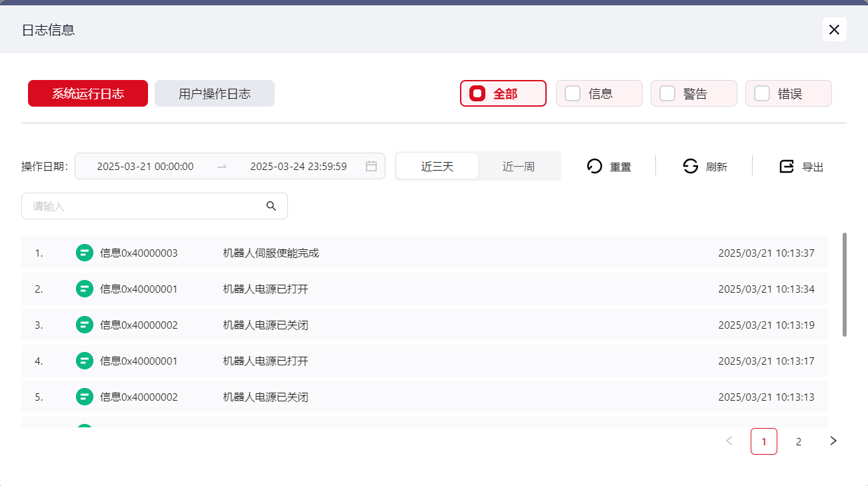Enable the 错误 filter checkbox
Screen dimensions: 868x486
762,93
